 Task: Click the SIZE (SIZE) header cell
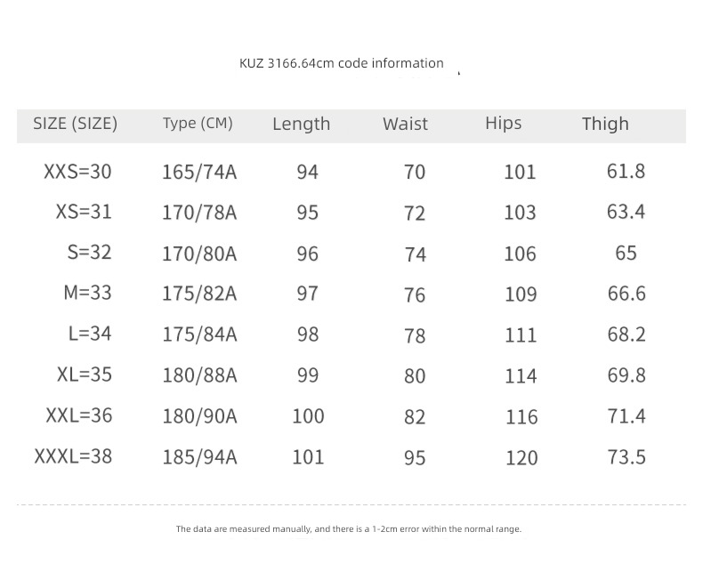click(76, 124)
